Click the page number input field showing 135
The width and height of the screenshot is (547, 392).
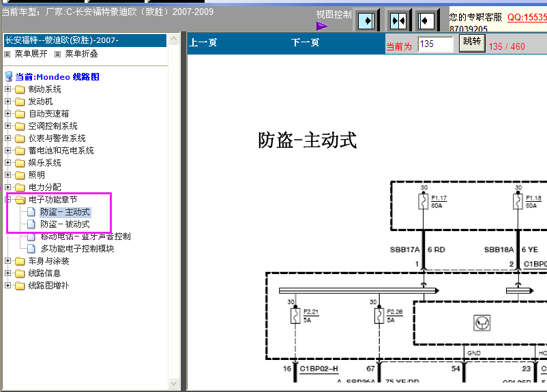click(436, 44)
